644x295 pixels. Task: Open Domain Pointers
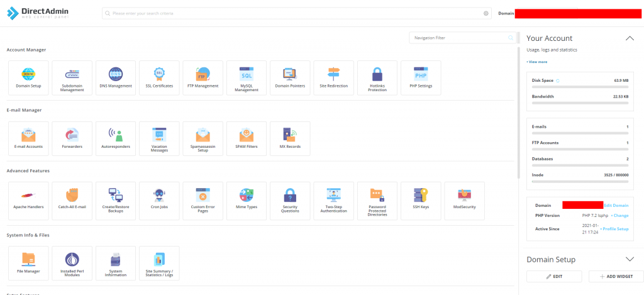point(290,78)
